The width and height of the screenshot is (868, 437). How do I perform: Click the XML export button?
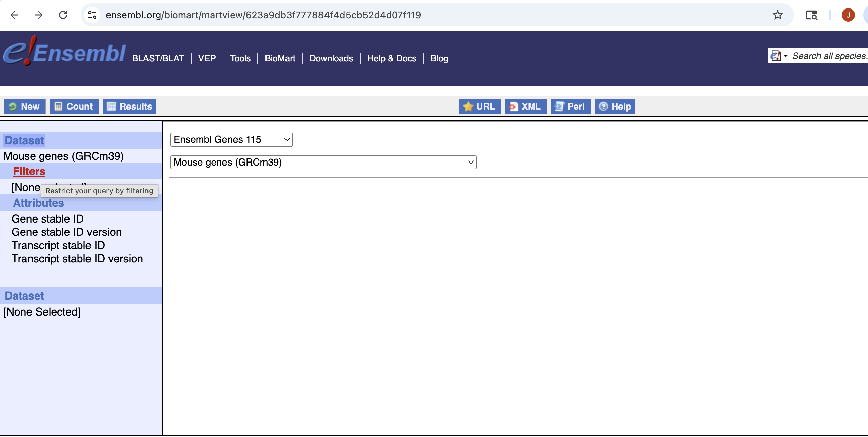point(525,107)
